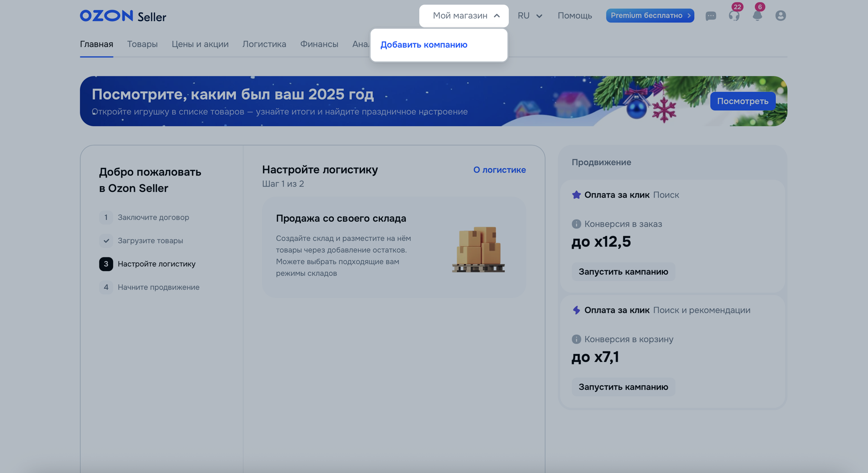Click the checked Загрузите товары step
This screenshot has width=868, height=473.
[x=150, y=241]
